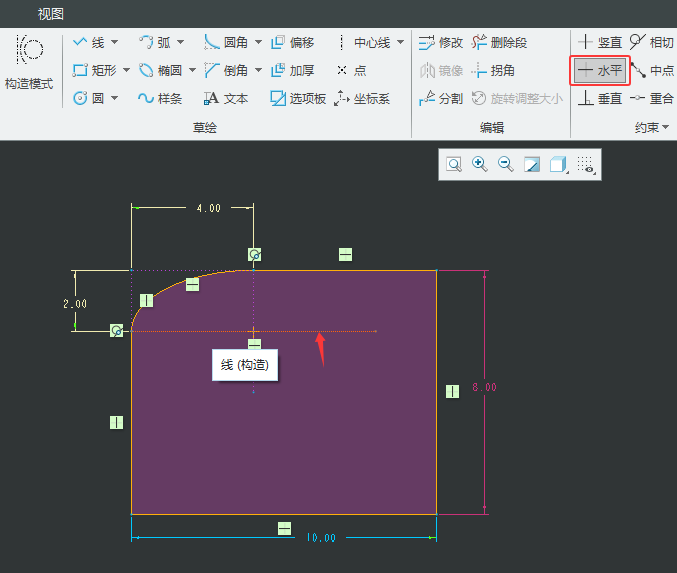Select the Text (文本) tool
Screen dimensions: 677x573
click(x=226, y=98)
